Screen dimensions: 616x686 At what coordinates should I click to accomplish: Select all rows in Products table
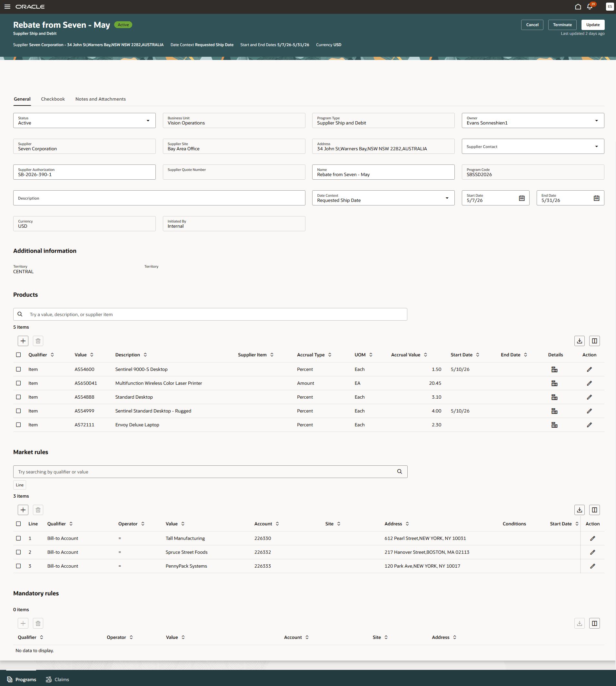(x=18, y=355)
